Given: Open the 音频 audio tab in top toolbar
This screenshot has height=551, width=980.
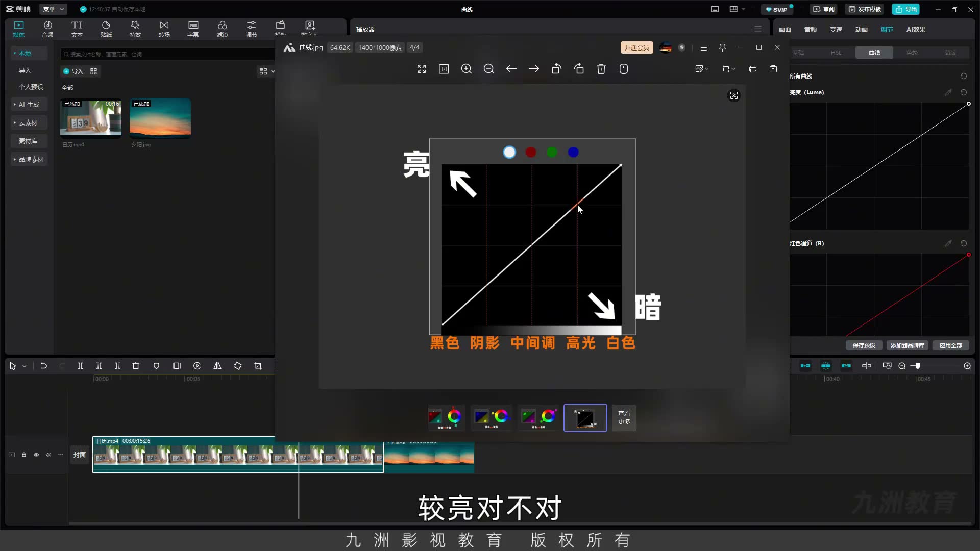Looking at the screenshot, I should coord(47,29).
